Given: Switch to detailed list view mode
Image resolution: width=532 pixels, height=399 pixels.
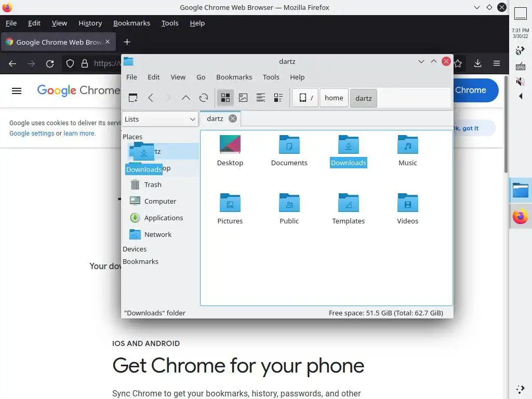Looking at the screenshot, I should point(278,98).
